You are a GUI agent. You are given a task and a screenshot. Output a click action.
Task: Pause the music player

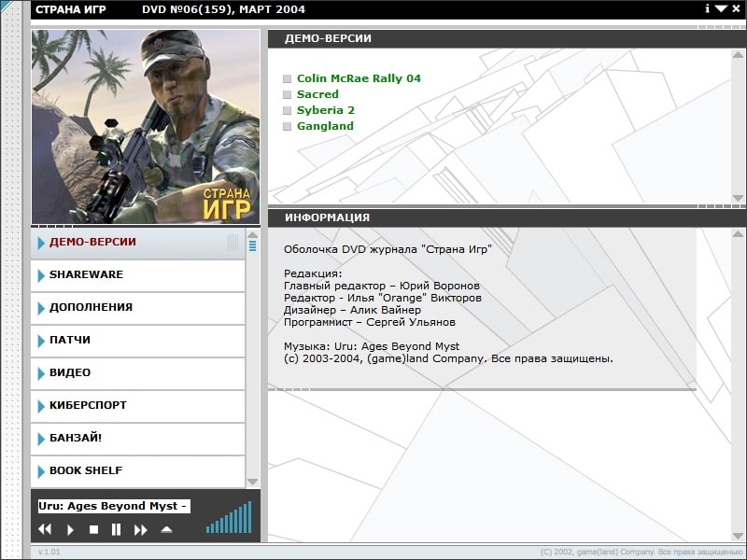tap(116, 529)
